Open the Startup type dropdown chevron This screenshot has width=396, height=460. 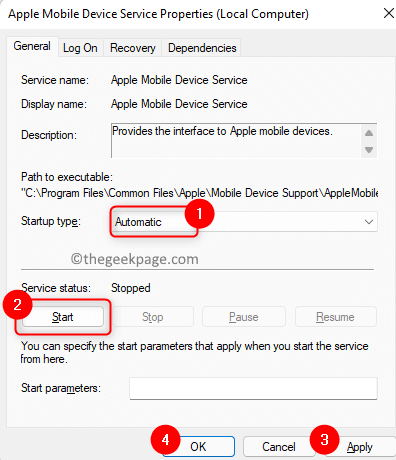[x=369, y=222]
